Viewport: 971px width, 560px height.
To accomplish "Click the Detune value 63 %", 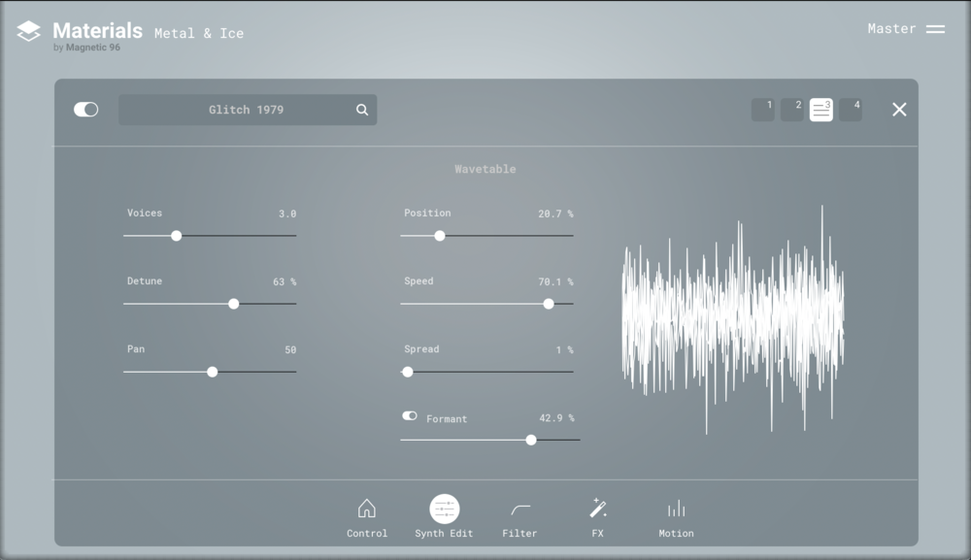I will click(285, 282).
